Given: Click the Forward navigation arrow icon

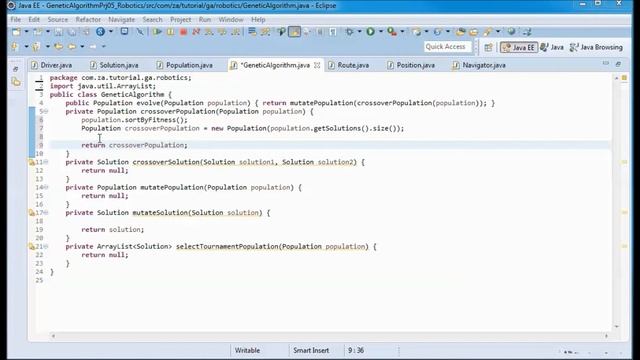Looking at the screenshot, I should point(93,47).
